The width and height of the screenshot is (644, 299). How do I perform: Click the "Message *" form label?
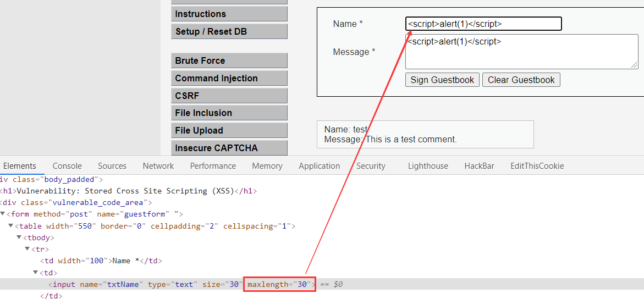pyautogui.click(x=354, y=52)
